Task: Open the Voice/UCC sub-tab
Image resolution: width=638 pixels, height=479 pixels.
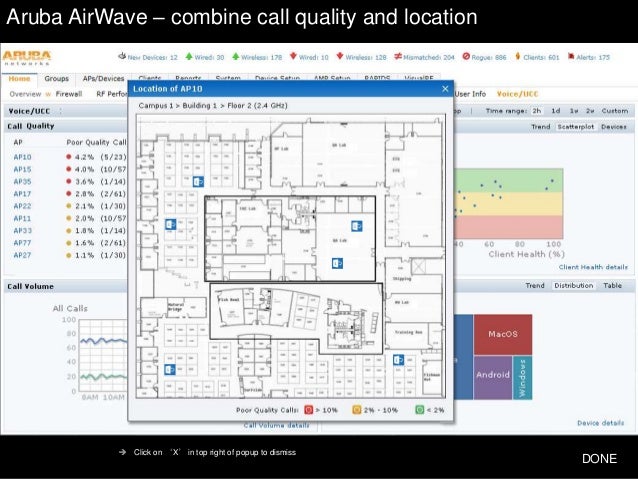Action: 517,94
